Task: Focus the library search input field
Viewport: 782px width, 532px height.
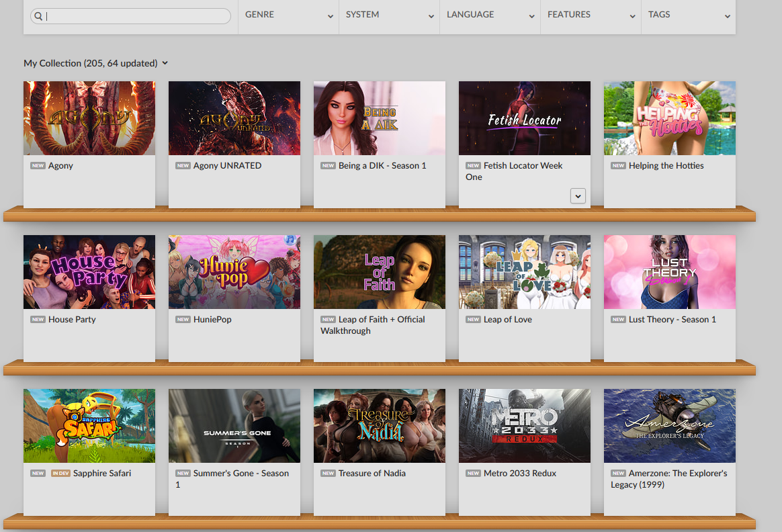Action: tap(130, 16)
